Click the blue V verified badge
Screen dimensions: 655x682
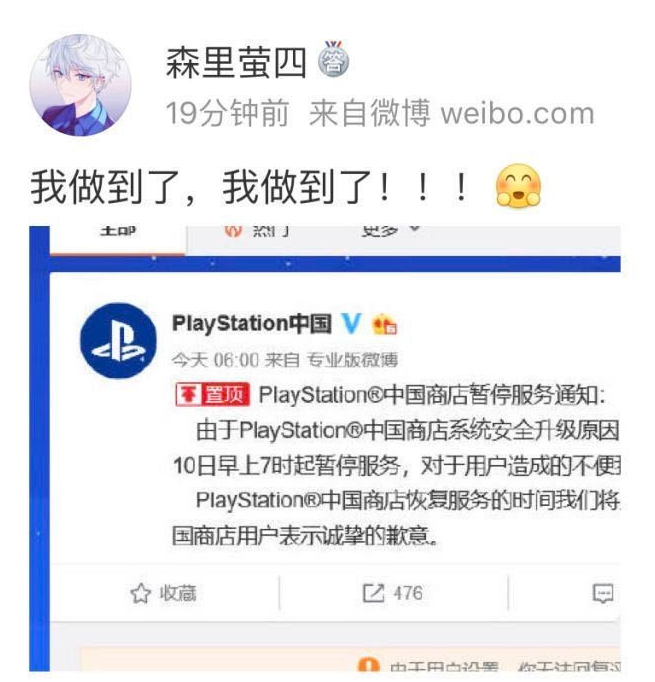coord(351,324)
